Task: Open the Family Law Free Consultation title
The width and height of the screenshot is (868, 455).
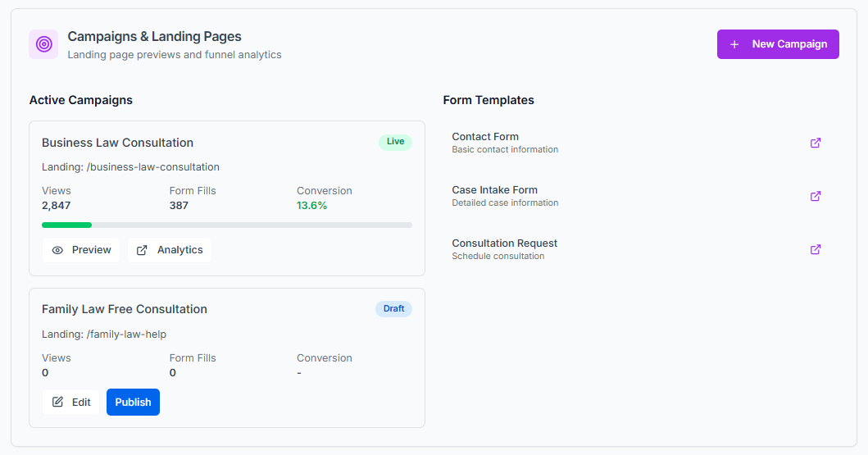Action: [x=125, y=309]
